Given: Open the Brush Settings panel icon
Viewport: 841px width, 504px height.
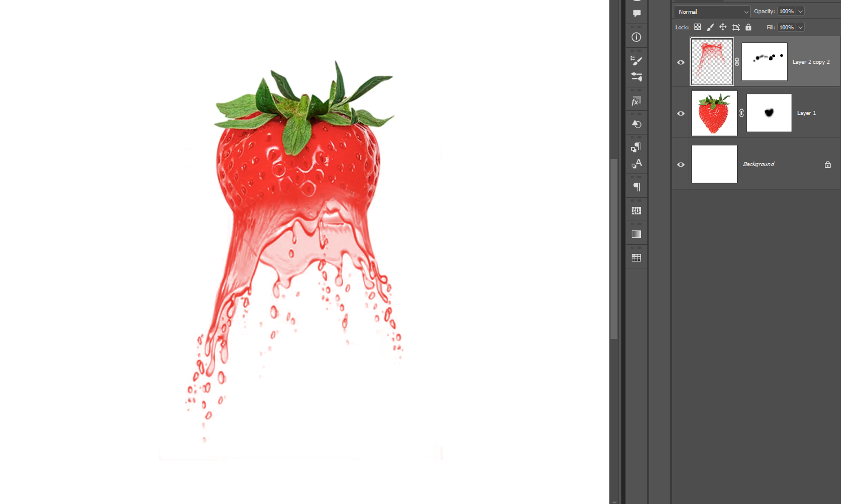Looking at the screenshot, I should pos(636,77).
